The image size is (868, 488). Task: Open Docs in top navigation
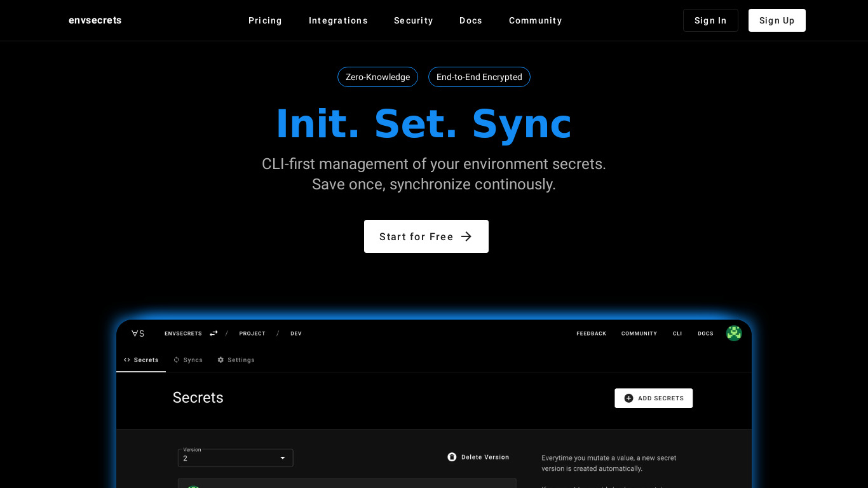click(x=471, y=20)
